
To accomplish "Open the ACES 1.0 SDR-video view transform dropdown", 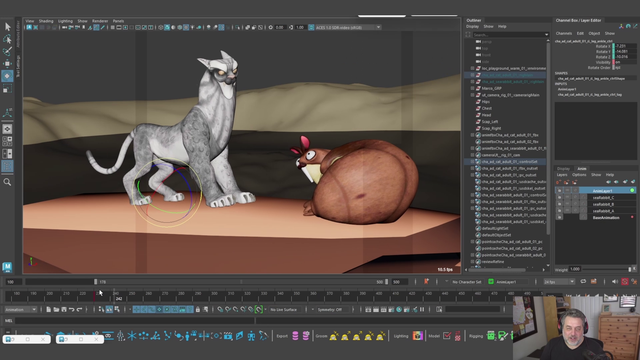I will click(348, 27).
